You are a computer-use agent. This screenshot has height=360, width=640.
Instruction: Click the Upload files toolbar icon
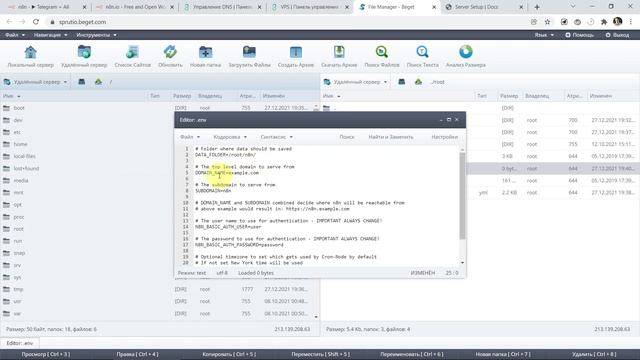(x=249, y=57)
